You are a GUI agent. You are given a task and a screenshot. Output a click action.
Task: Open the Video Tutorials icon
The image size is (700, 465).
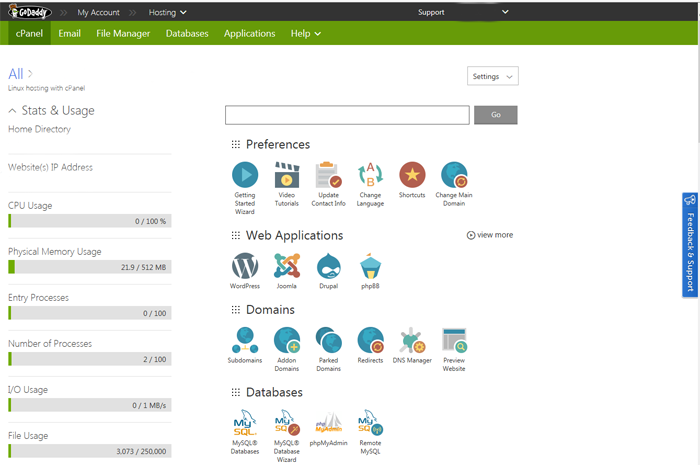[287, 176]
